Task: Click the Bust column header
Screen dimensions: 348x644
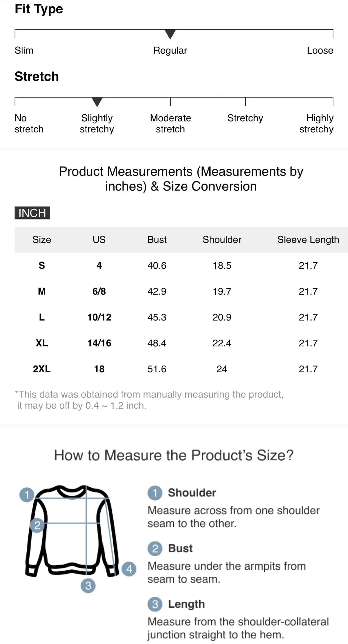Action: click(157, 240)
